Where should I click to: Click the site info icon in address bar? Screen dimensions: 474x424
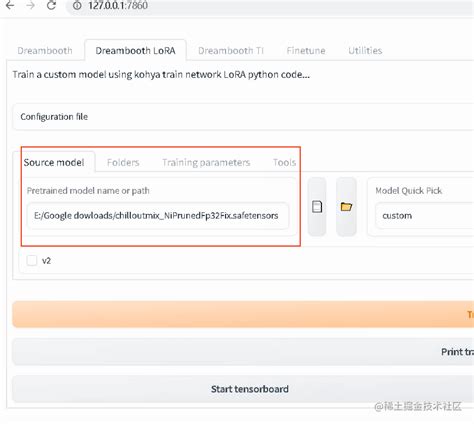[77, 5]
